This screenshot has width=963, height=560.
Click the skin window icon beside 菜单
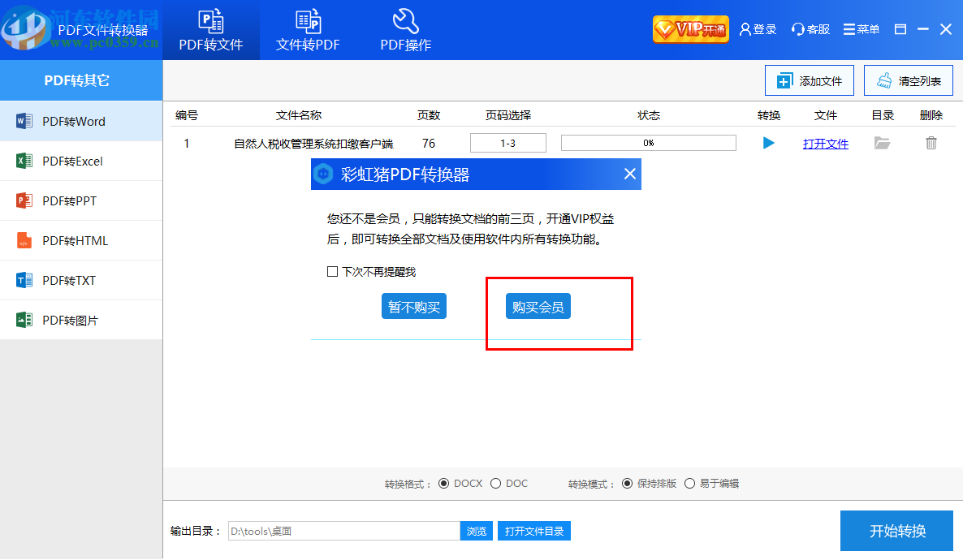pyautogui.click(x=900, y=29)
